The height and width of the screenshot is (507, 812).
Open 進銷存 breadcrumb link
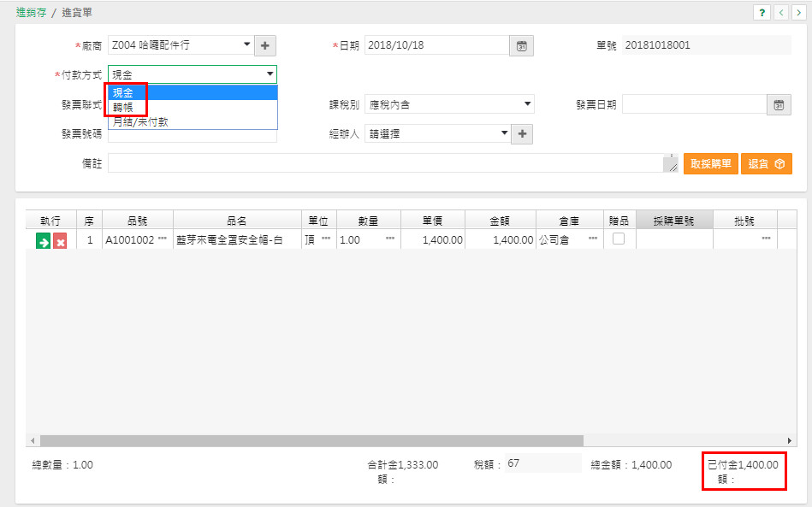pyautogui.click(x=31, y=13)
